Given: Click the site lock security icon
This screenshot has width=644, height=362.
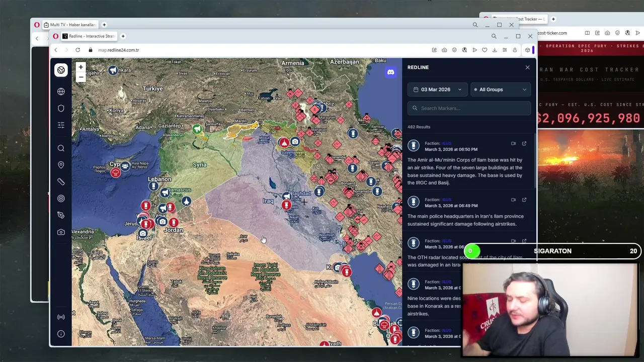Looking at the screenshot, I should tap(91, 50).
